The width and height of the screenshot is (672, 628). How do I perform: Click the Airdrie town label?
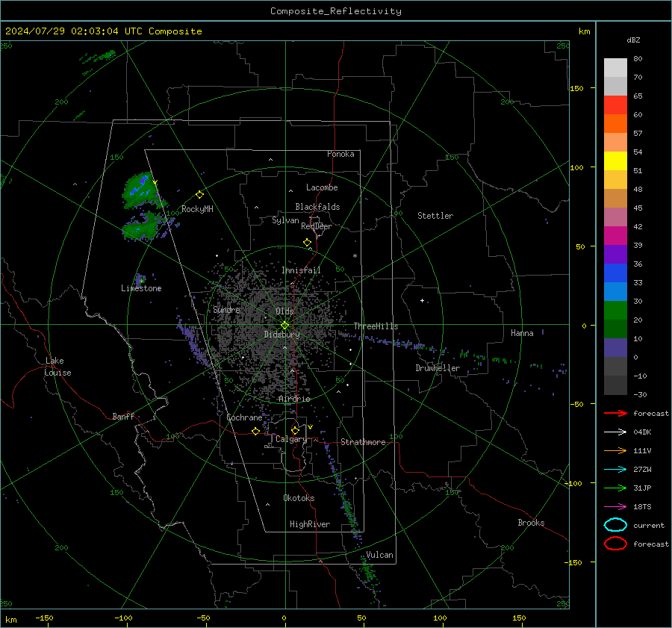tap(294, 399)
